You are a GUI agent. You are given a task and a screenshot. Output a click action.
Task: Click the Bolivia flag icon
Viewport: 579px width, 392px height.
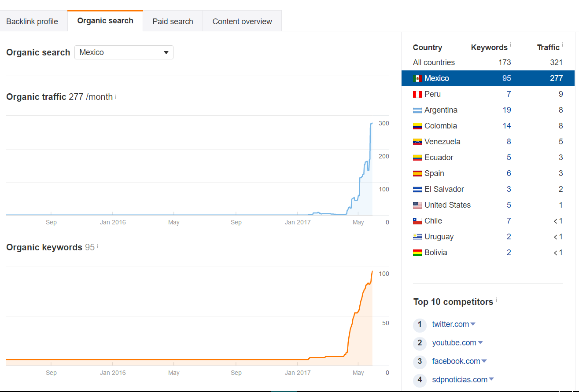click(x=417, y=253)
